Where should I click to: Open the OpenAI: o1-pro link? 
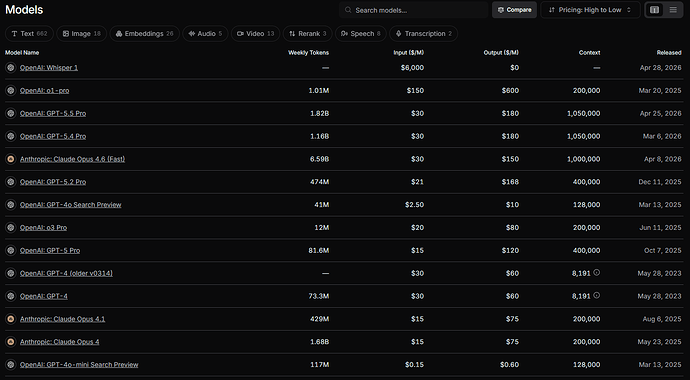[44, 91]
